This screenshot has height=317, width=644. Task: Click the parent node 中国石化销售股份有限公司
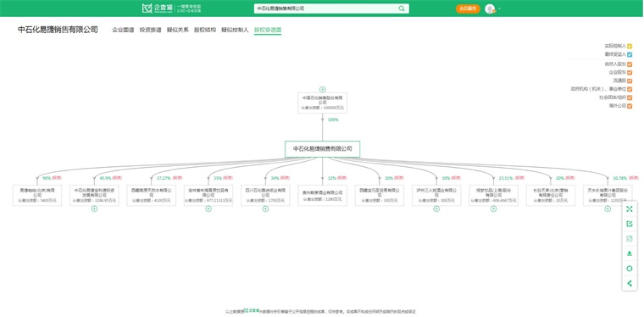(x=322, y=103)
